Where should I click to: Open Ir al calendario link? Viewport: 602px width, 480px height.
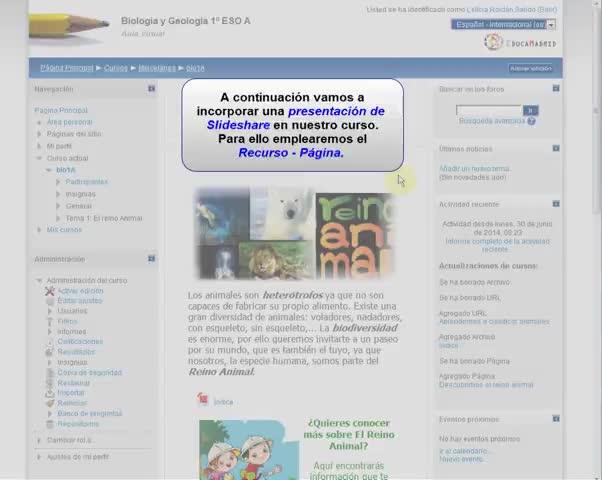click(x=464, y=451)
